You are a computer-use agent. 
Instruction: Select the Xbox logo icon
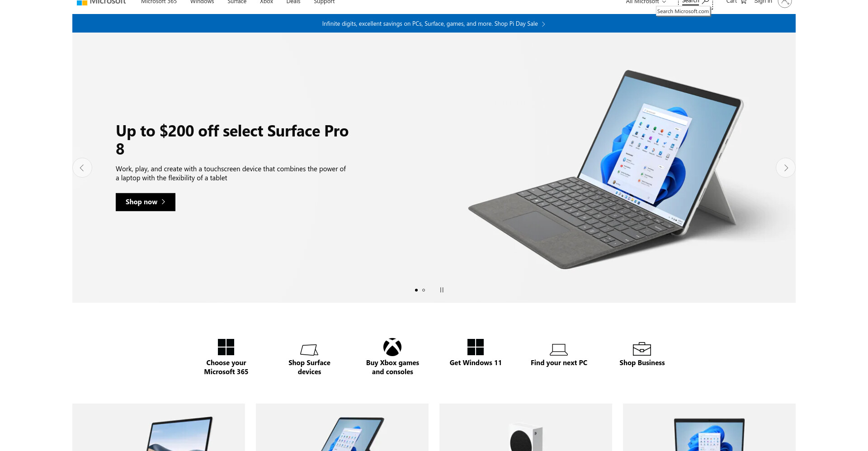(392, 347)
